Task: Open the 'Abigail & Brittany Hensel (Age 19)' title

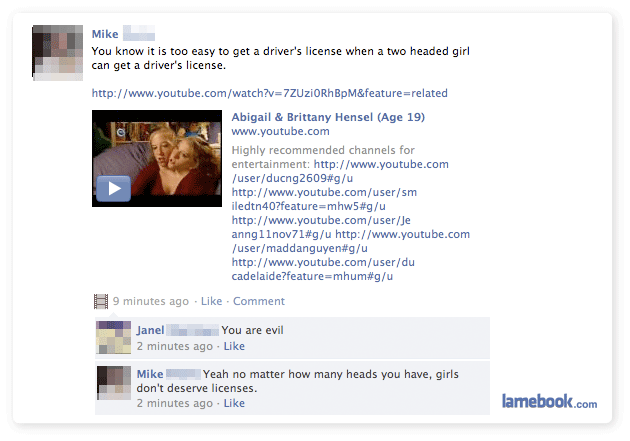Action: point(328,117)
